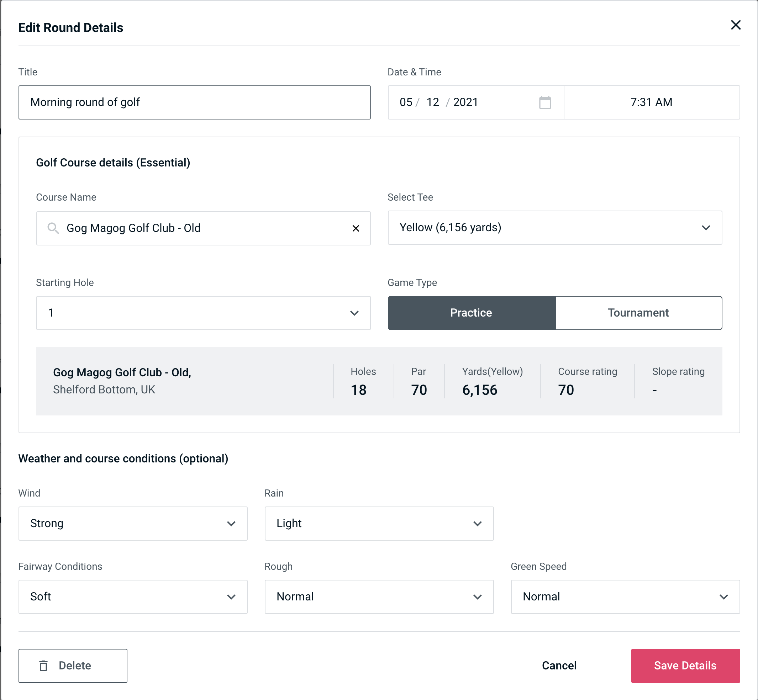Viewport: 758px width, 700px height.
Task: Expand the Green Speed dropdown
Action: pyautogui.click(x=625, y=596)
